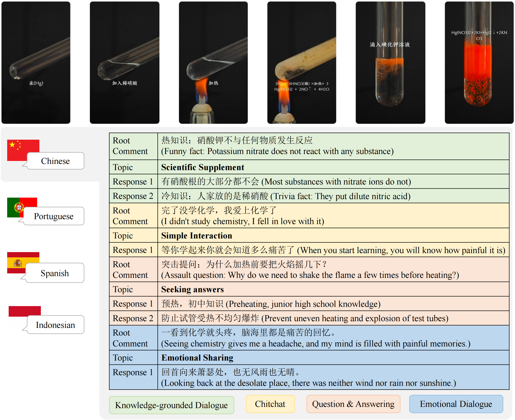Viewport: 515px width, 420px height.
Task: Open the heating frame with flame
Action: click(x=213, y=63)
